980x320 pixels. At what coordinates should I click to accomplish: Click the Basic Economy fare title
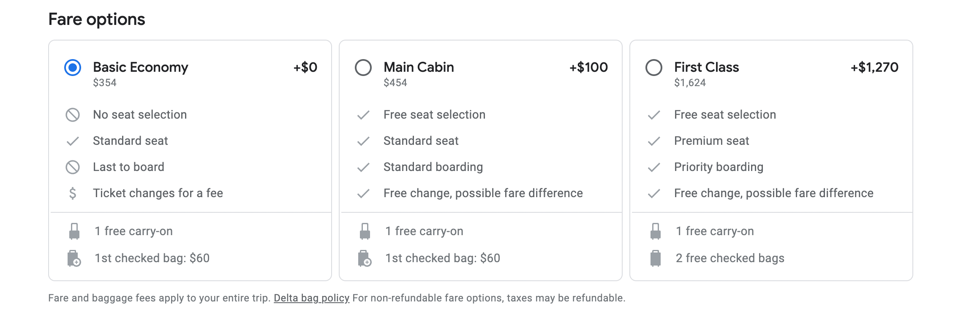point(141,67)
